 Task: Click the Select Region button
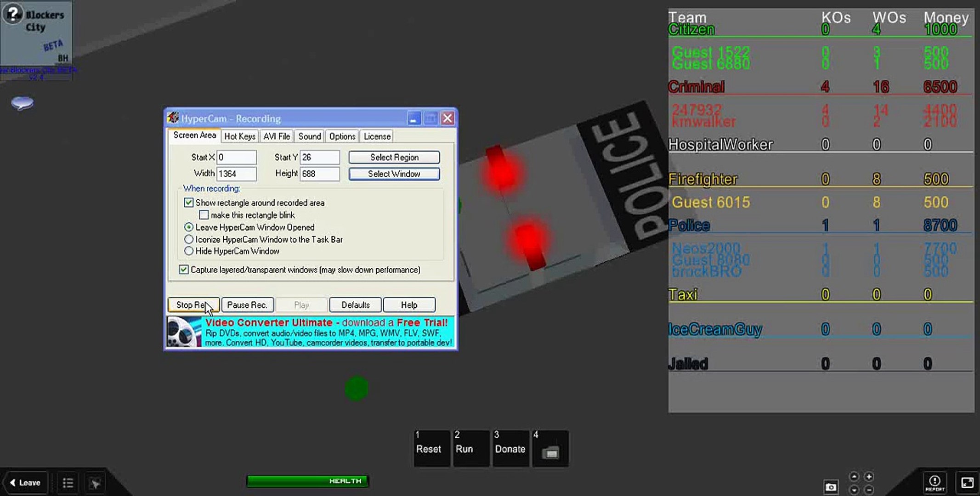click(394, 158)
